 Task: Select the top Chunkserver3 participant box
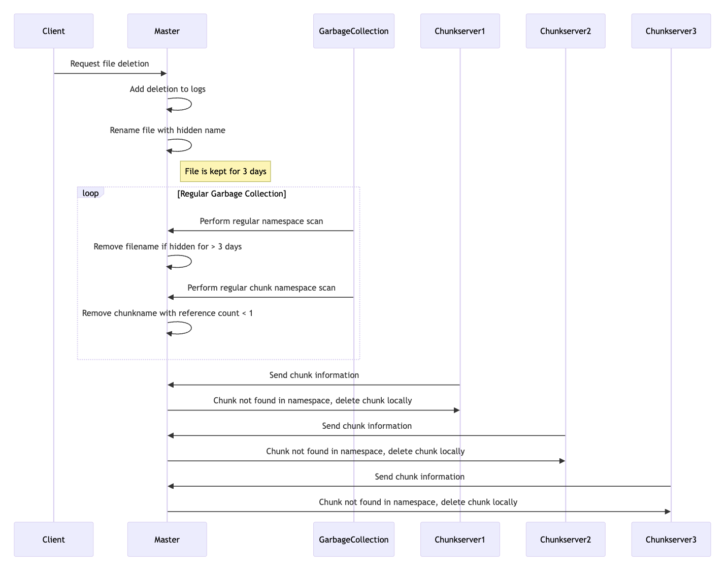coord(671,31)
